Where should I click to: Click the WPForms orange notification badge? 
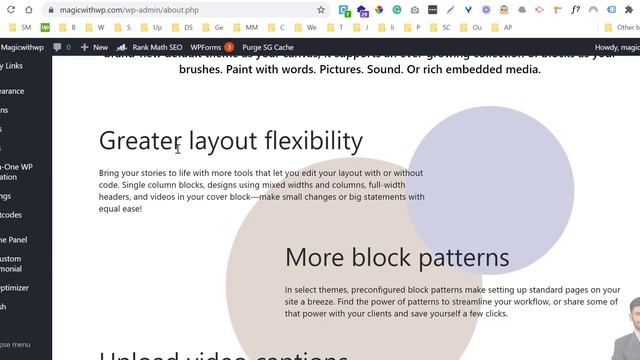click(x=229, y=47)
